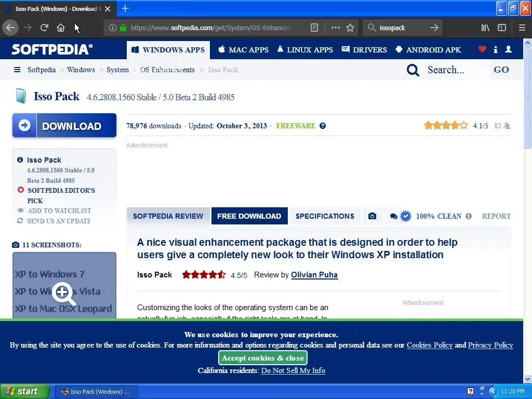Click Do Not Sell My Info link
Viewport: 532px width, 399px height.
tap(293, 370)
